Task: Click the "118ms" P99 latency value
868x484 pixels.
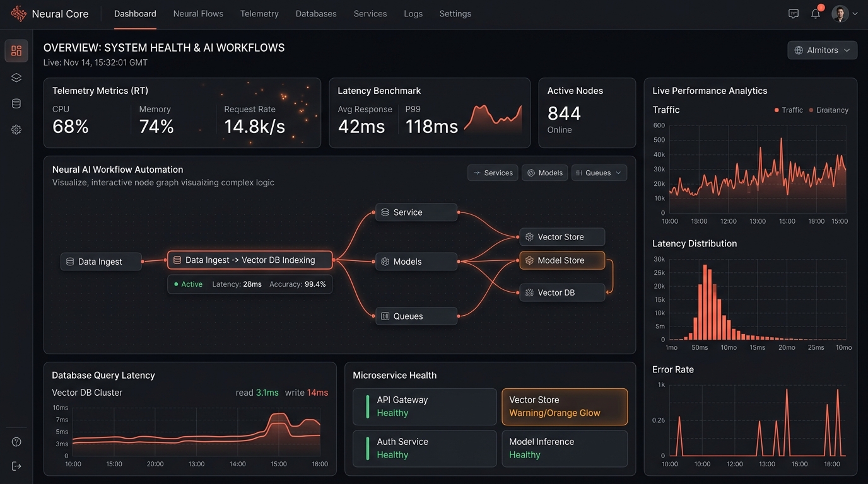Action: pyautogui.click(x=431, y=127)
